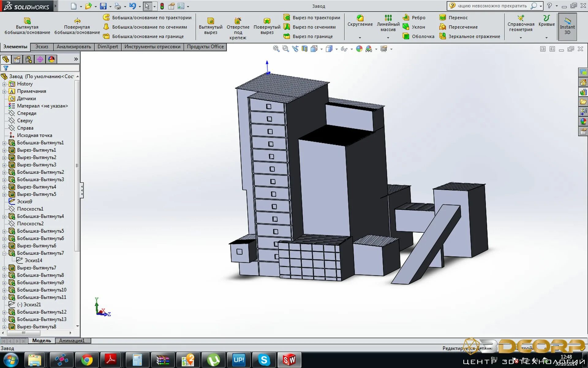The height and width of the screenshot is (368, 588).
Task: Open the Design Library task pane icon
Action: [x=583, y=92]
